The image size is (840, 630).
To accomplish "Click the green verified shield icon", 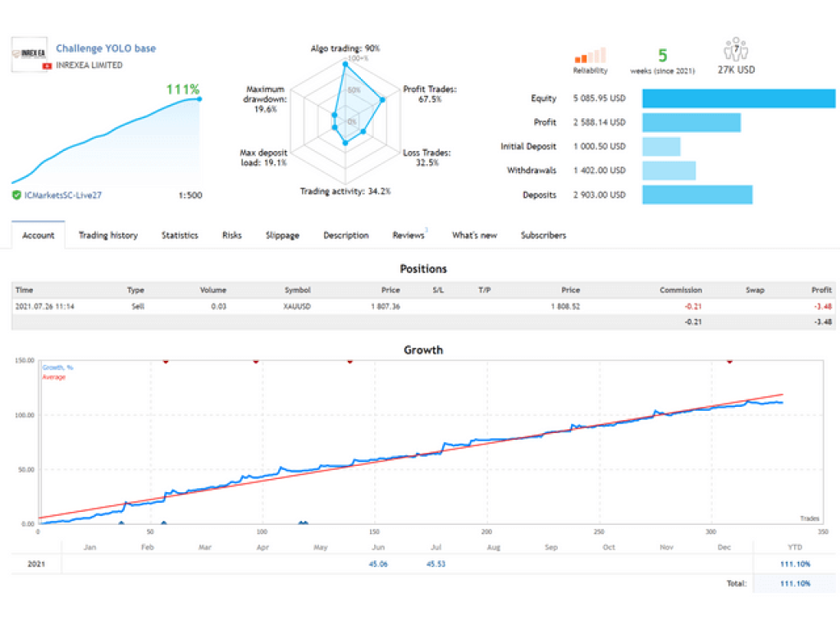I will [x=16, y=195].
